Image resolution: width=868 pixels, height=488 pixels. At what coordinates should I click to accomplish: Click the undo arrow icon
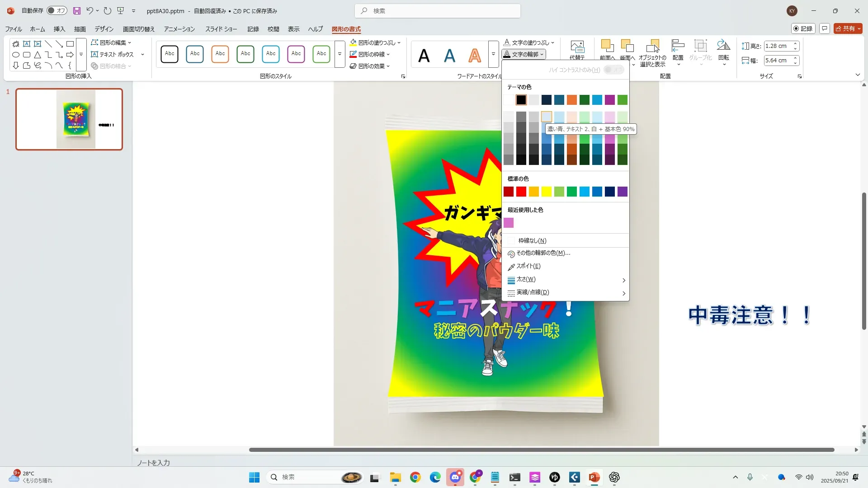point(90,11)
